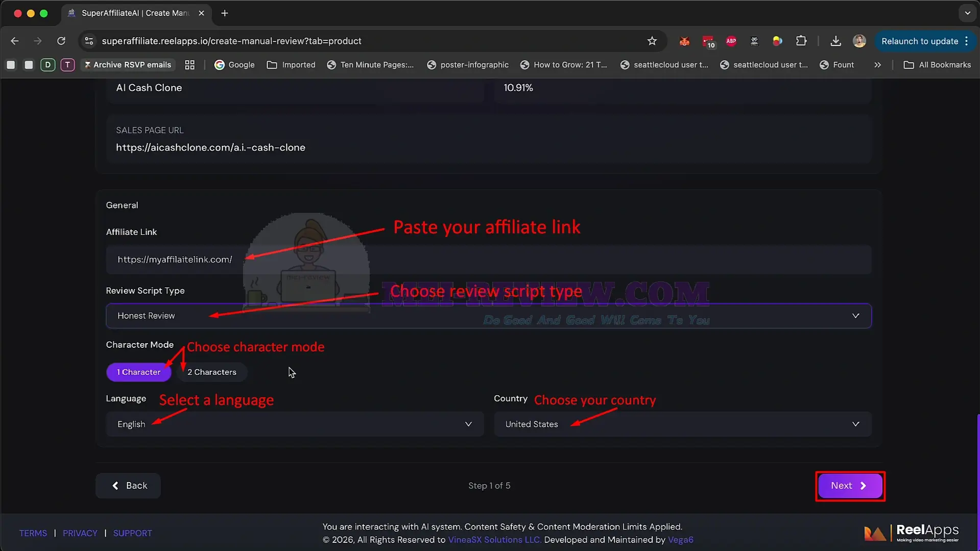This screenshot has width=980, height=551.
Task: Open the tab search chevron at top right
Action: click(967, 13)
